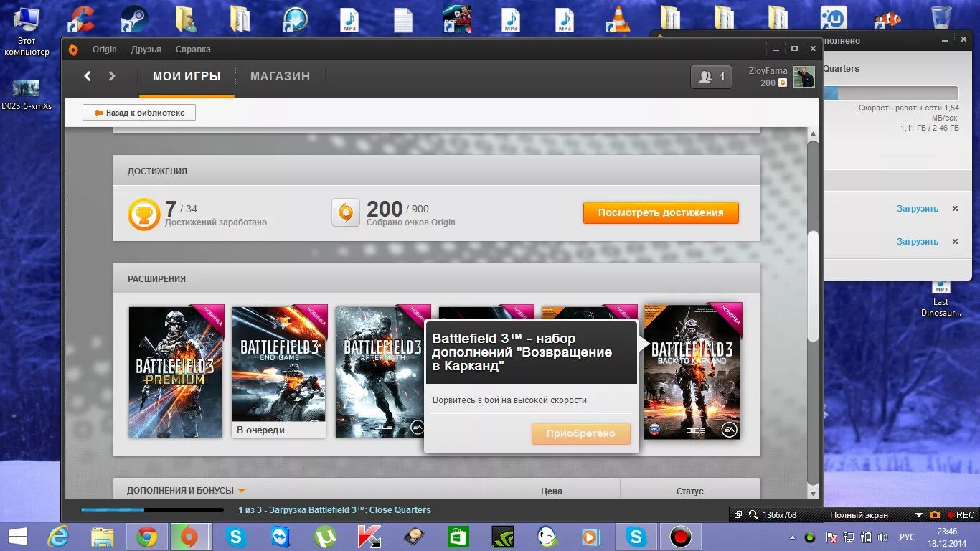Open the Origin menu

[x=105, y=50]
